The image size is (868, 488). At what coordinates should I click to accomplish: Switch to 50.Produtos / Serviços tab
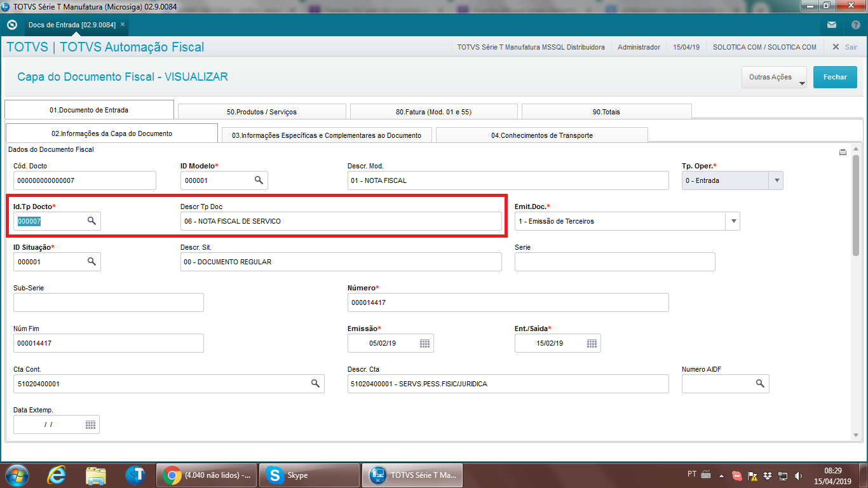point(262,112)
